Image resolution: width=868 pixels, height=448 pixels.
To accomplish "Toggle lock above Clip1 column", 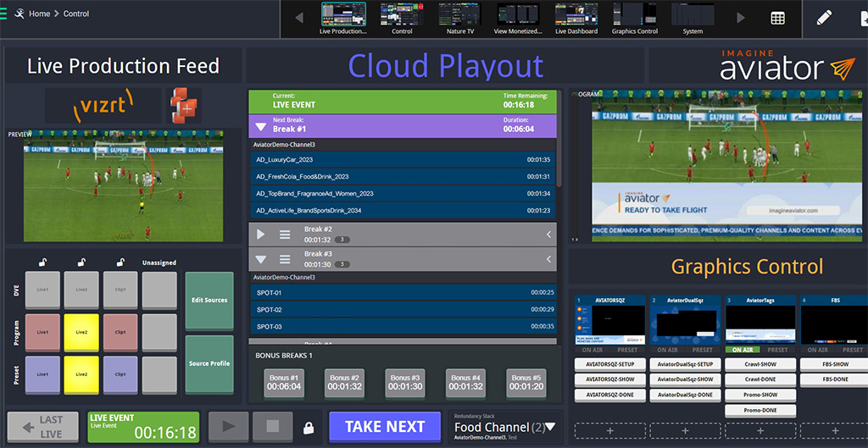I will (x=120, y=263).
